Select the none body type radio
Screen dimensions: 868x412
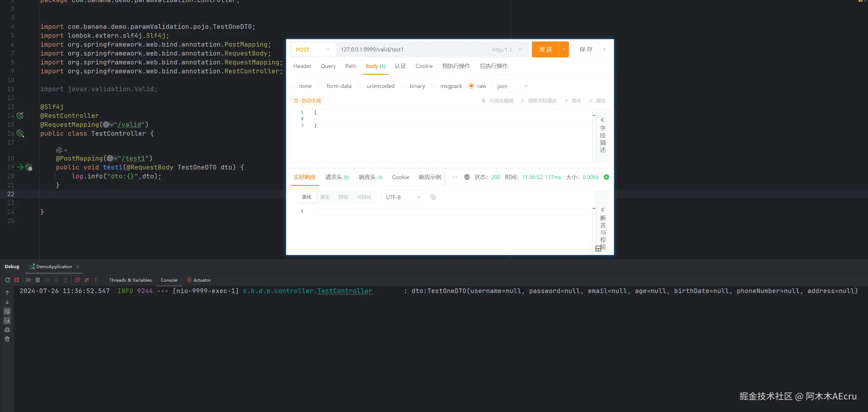click(x=293, y=86)
